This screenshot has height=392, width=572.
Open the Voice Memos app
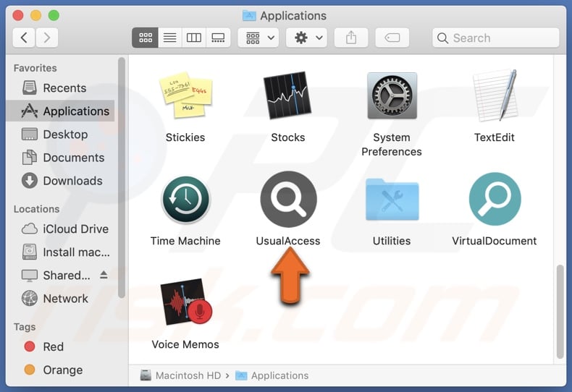tap(185, 303)
